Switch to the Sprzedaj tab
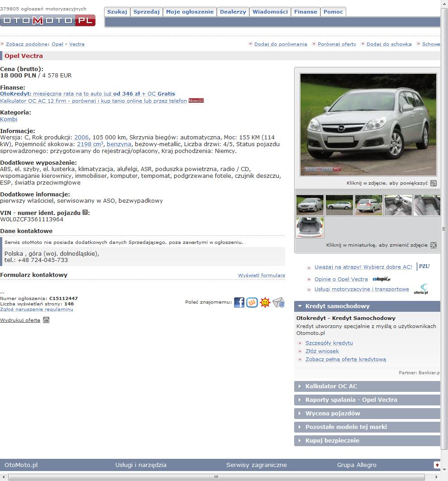Image resolution: width=448 pixels, height=481 pixels. [x=146, y=12]
